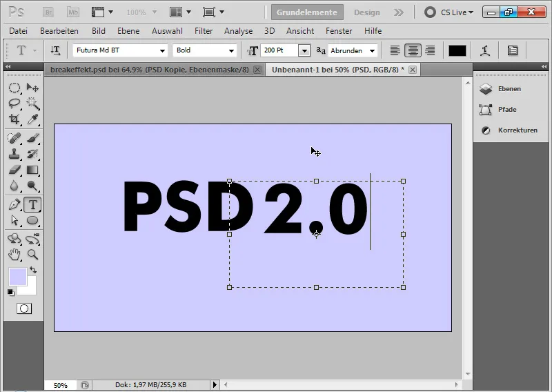Close the breakeffekt.psd tab
552x392 pixels.
coord(257,70)
